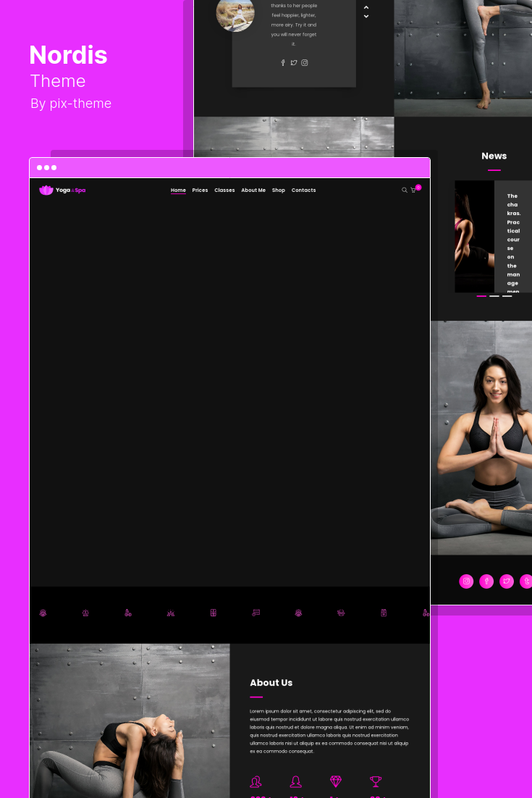The height and width of the screenshot is (798, 532).
Task: Open the Instagram icon in the testimonial card
Action: [x=304, y=62]
